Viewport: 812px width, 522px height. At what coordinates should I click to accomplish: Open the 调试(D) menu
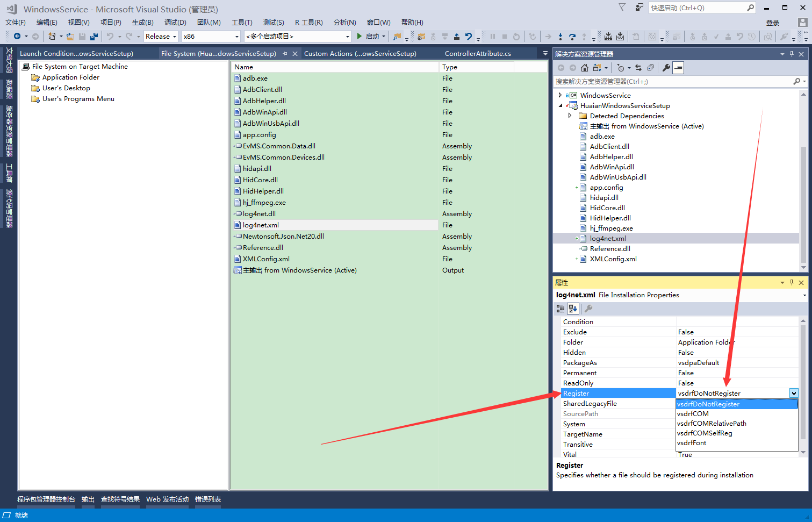tap(175, 23)
